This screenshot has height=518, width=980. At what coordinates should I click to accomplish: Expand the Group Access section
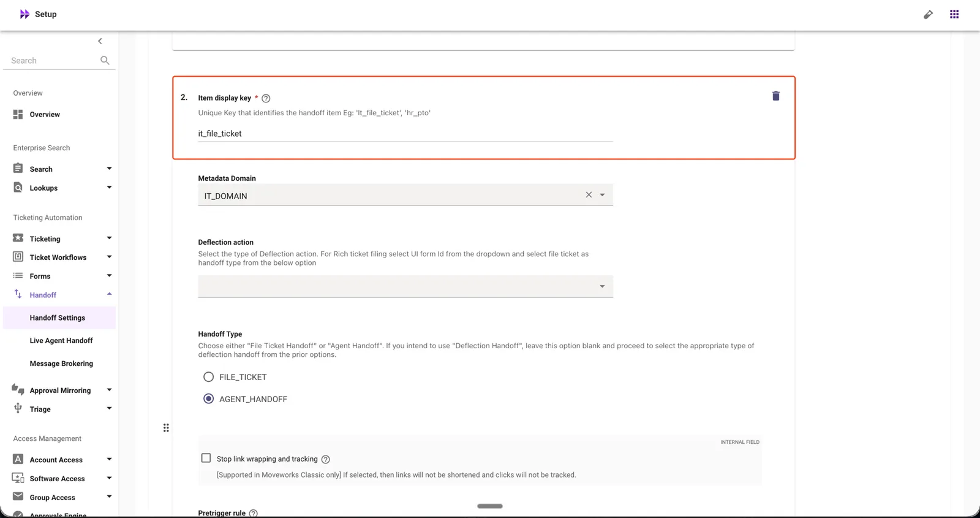pos(109,497)
